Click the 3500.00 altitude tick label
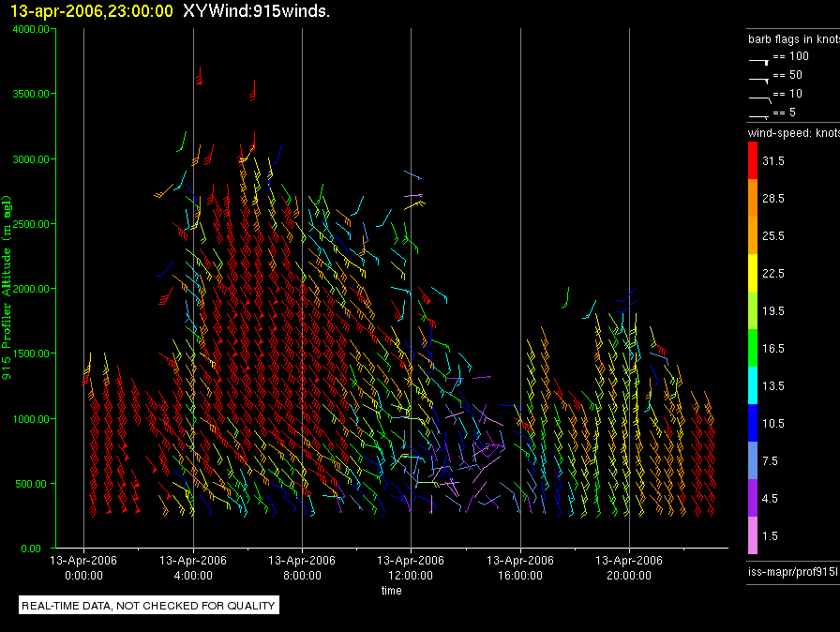Viewport: 840px width, 632px height. click(31, 94)
